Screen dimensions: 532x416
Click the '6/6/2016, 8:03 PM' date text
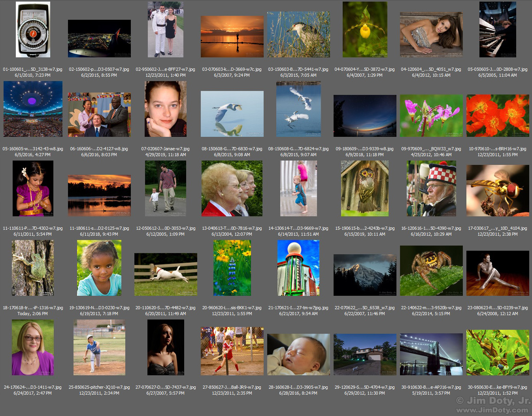click(x=99, y=155)
